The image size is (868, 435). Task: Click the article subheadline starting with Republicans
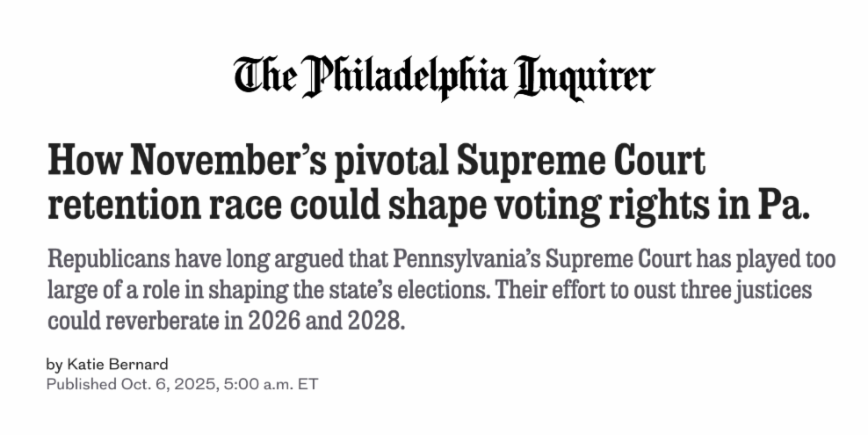tap(439, 290)
